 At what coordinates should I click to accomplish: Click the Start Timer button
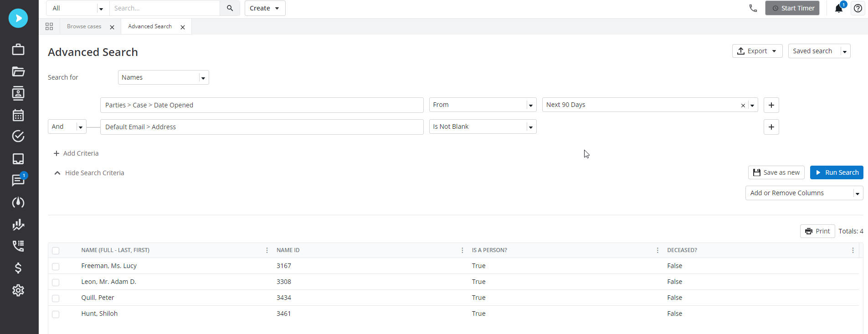coord(792,8)
